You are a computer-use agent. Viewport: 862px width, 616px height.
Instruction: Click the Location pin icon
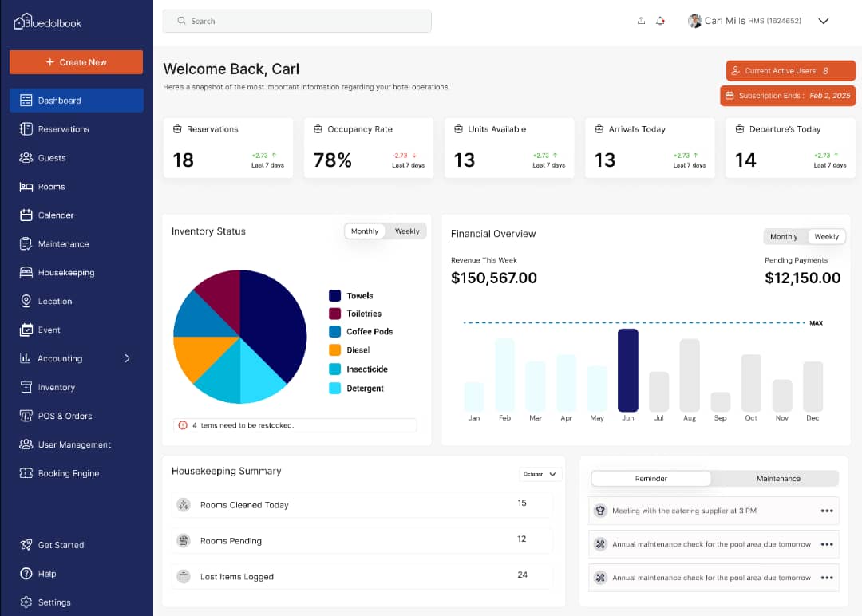(26, 301)
